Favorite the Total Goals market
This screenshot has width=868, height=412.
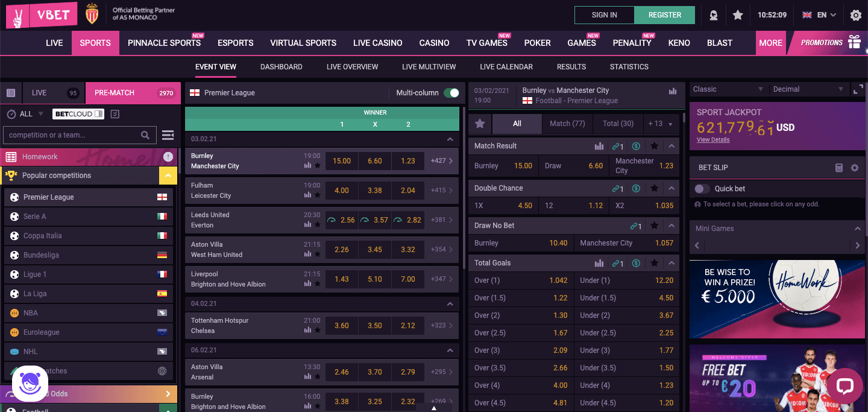(655, 263)
